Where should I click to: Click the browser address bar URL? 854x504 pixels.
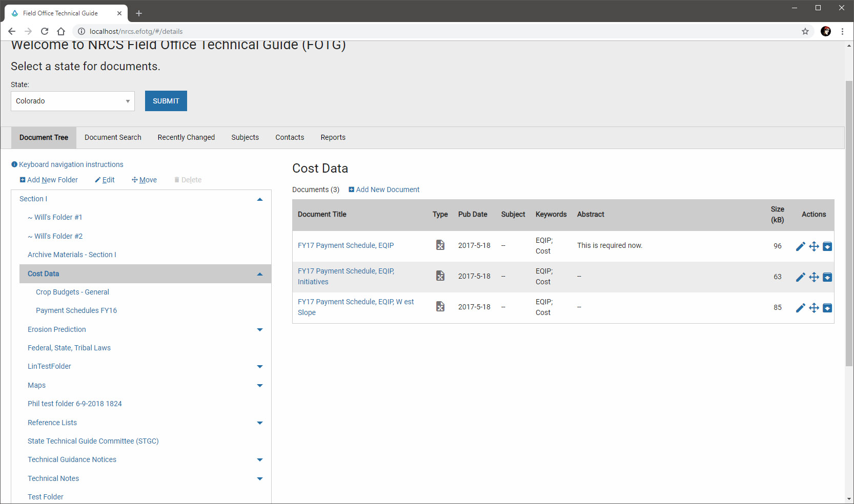point(136,31)
